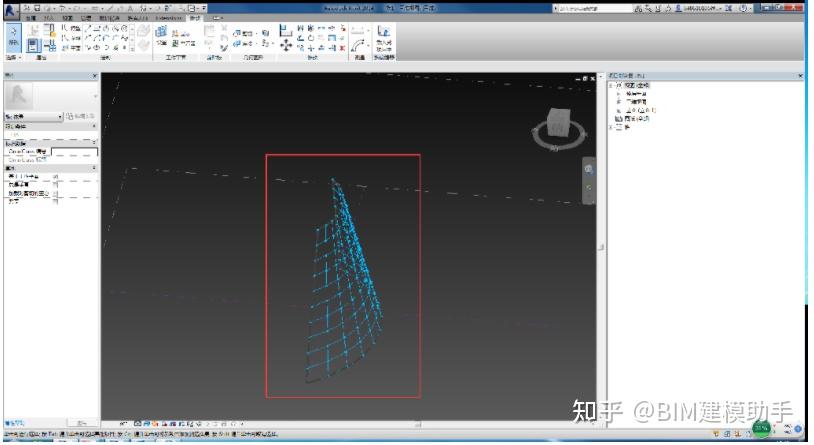Close the project browser panel
Screen dimensions: 814x445
click(x=801, y=76)
